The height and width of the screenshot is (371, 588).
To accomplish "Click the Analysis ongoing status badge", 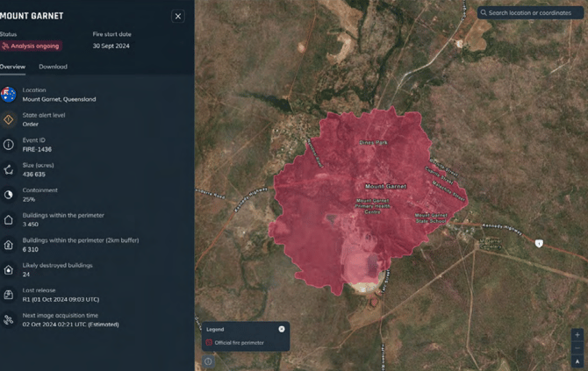I will (x=31, y=46).
